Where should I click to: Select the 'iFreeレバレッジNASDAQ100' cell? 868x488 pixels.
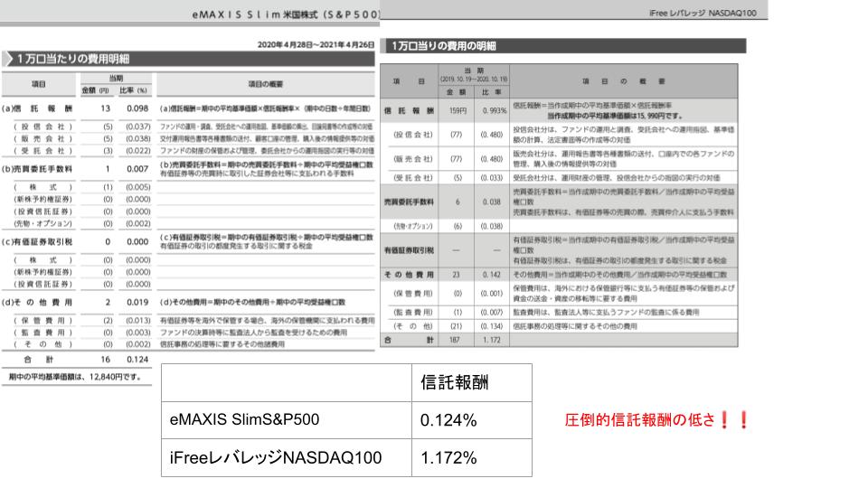point(276,457)
